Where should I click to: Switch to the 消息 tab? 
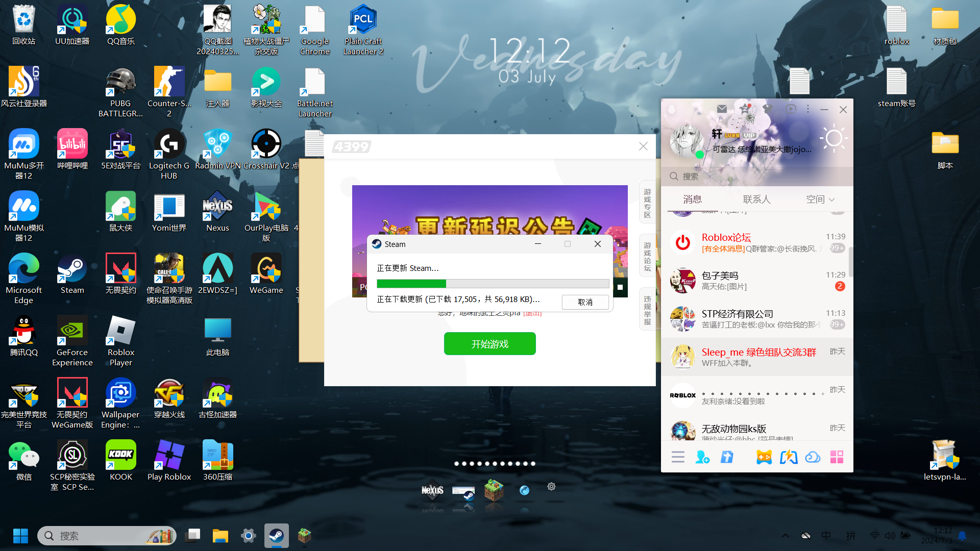[693, 199]
